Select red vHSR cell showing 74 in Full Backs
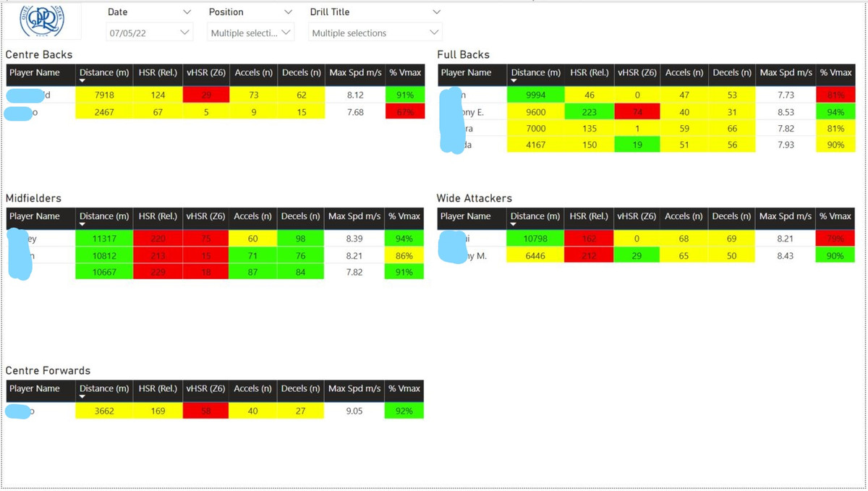The image size is (868, 491). [x=637, y=112]
